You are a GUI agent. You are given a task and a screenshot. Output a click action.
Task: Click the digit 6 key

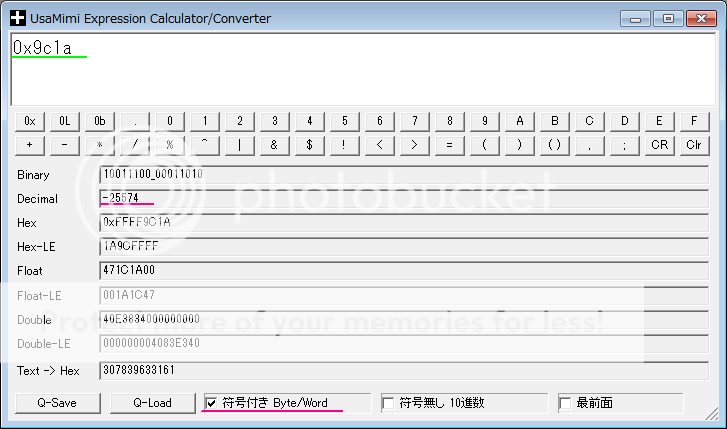380,122
